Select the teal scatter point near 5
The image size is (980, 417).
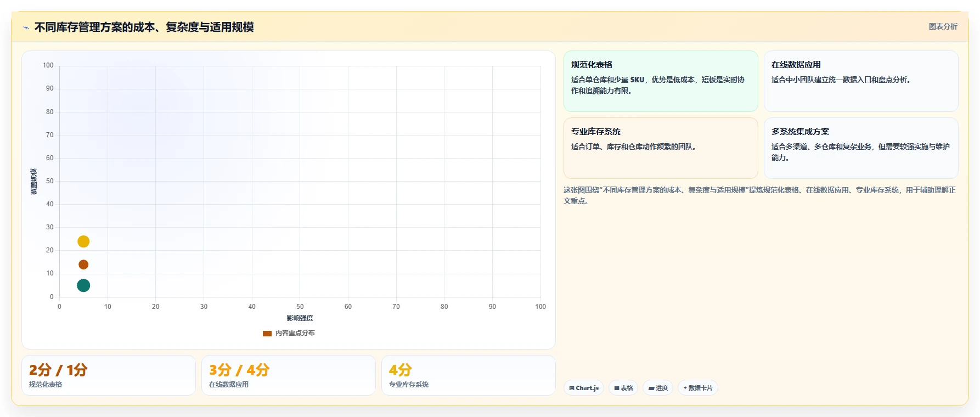point(83,285)
